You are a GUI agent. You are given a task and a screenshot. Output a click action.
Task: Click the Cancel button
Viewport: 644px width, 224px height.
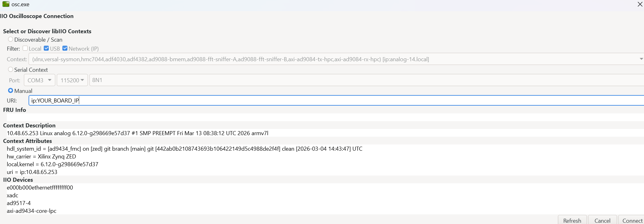click(x=602, y=220)
